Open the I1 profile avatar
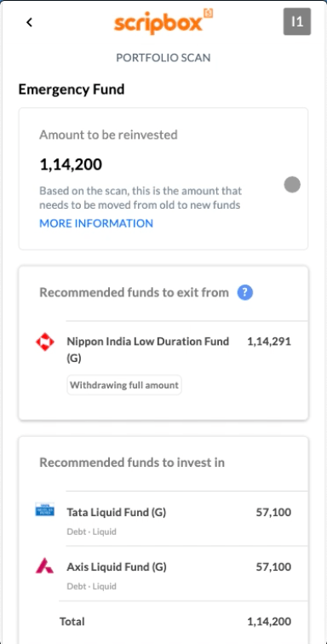Image resolution: width=327 pixels, height=644 pixels. click(x=297, y=21)
